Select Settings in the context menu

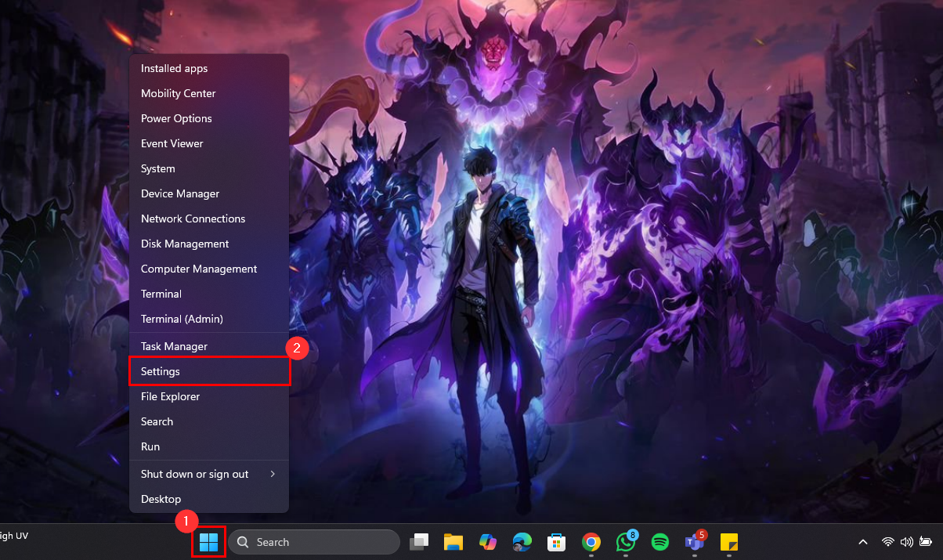coord(208,371)
